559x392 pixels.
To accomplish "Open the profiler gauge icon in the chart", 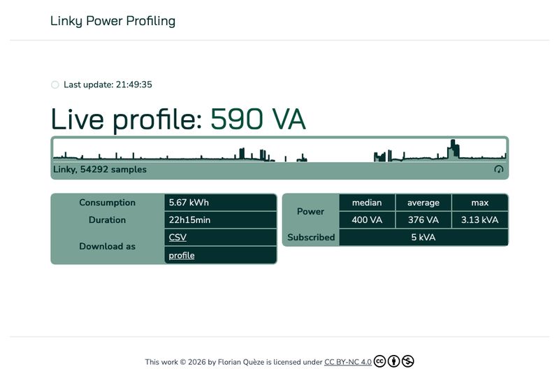I will pos(499,169).
